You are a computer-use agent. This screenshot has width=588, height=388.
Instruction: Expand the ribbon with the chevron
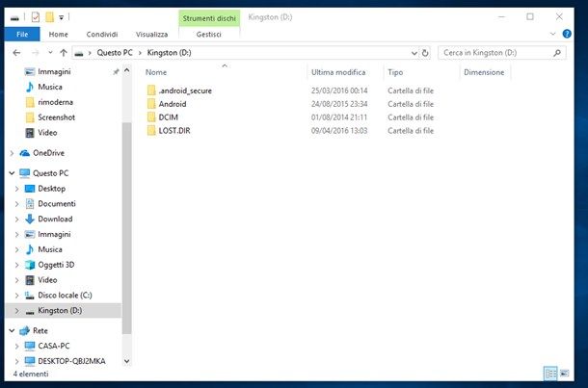[x=552, y=34]
